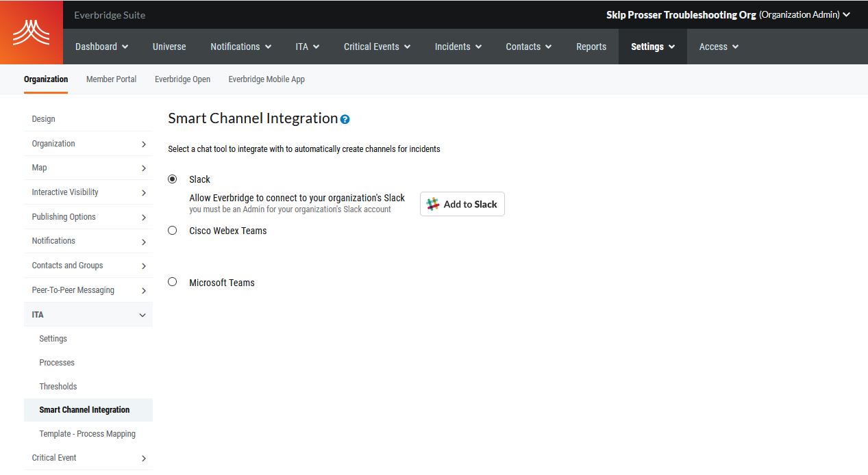Switch to the Everbridge Mobile App tab

coord(266,79)
